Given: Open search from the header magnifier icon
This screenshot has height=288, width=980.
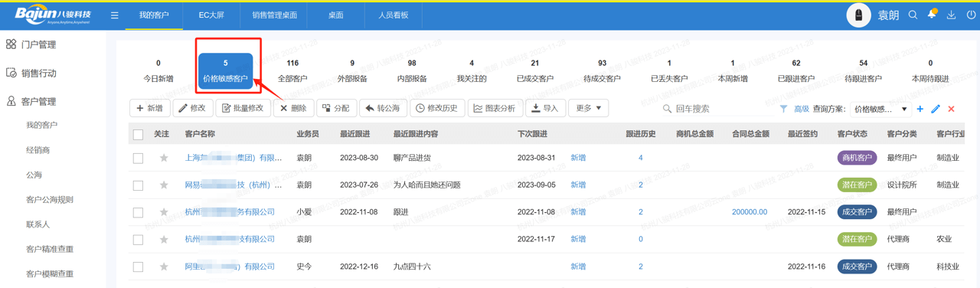Looking at the screenshot, I should (913, 15).
